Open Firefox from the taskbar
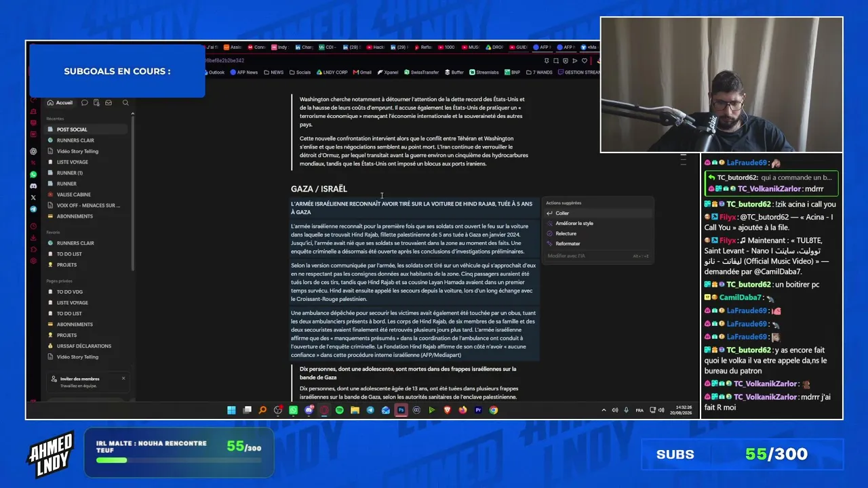The image size is (868, 488). click(x=462, y=410)
